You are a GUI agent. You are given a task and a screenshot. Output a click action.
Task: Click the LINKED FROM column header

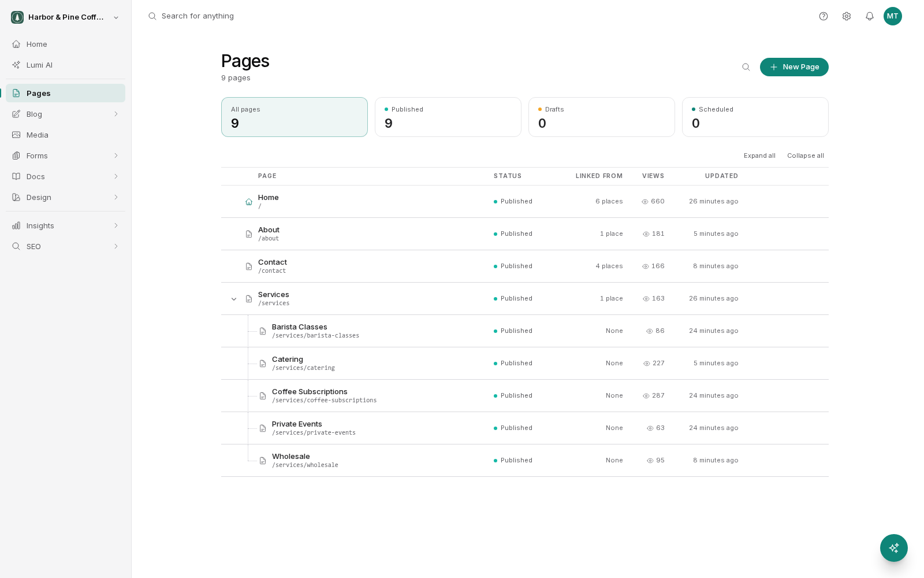(x=599, y=176)
